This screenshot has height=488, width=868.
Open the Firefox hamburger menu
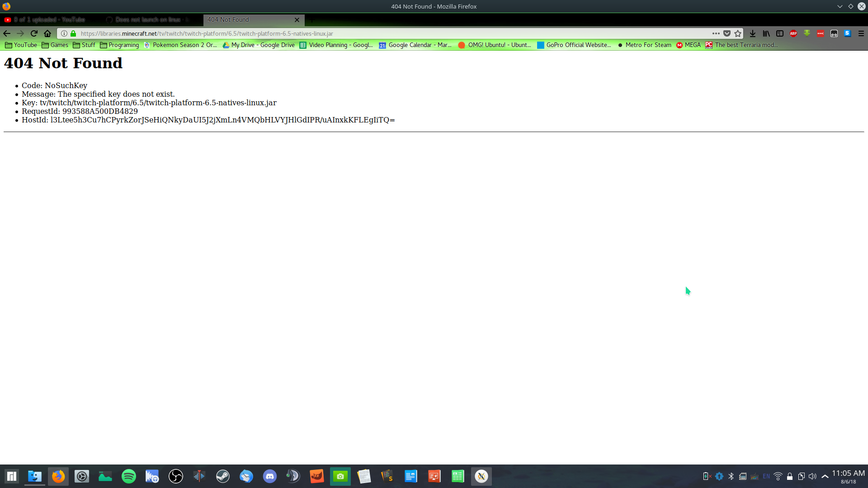(861, 33)
